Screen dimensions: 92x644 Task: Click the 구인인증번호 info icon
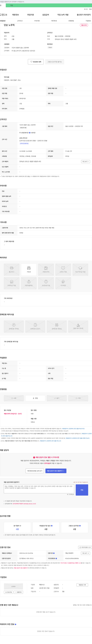point(56,558)
